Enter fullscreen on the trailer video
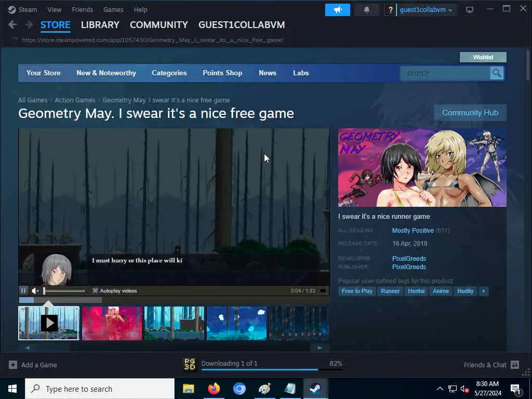The image size is (532, 399). point(323,290)
